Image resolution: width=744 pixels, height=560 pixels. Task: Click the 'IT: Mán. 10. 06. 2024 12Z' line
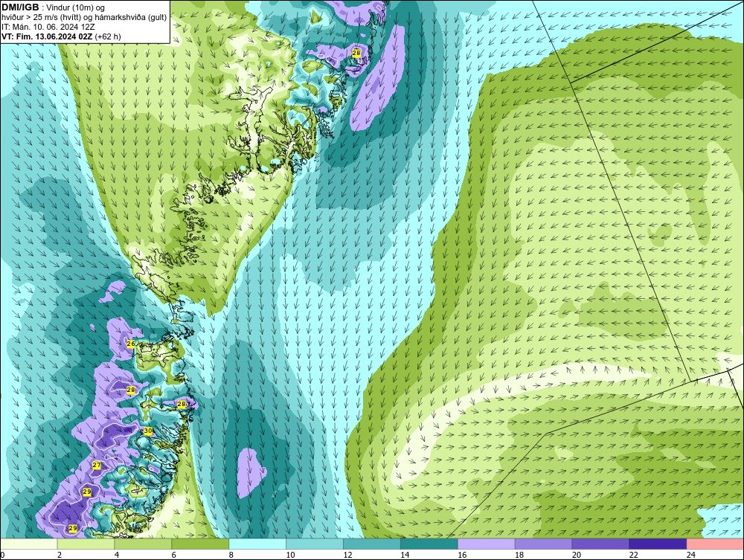48,27
